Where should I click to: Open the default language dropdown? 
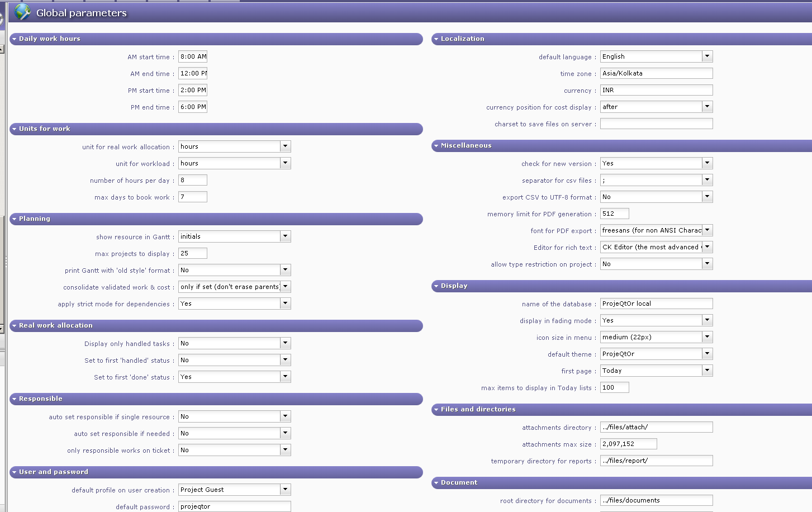(x=707, y=56)
